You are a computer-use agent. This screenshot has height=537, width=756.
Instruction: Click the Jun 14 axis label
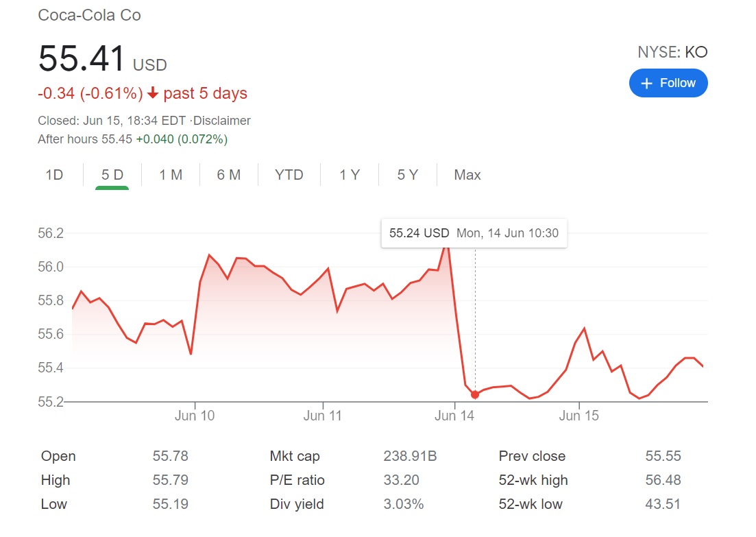454,416
